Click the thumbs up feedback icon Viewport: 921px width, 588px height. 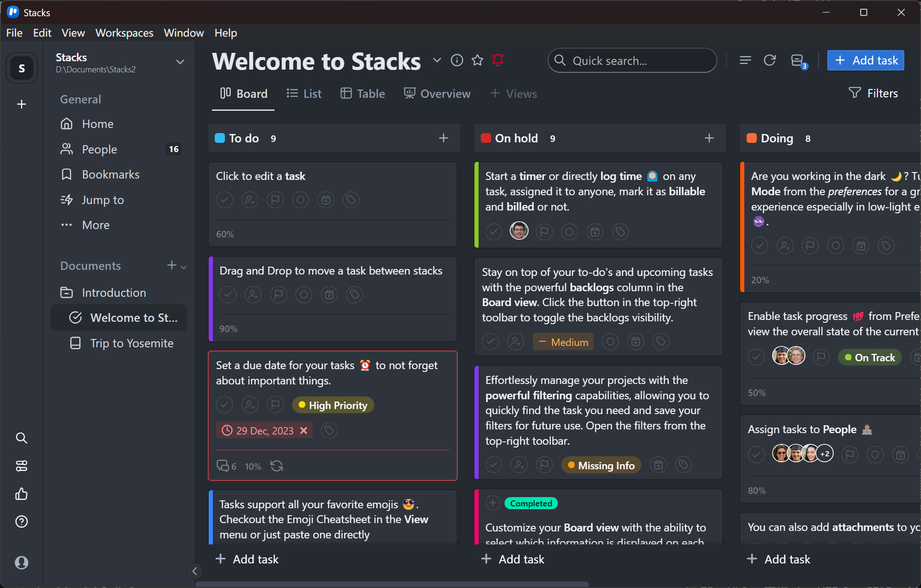pos(21,494)
